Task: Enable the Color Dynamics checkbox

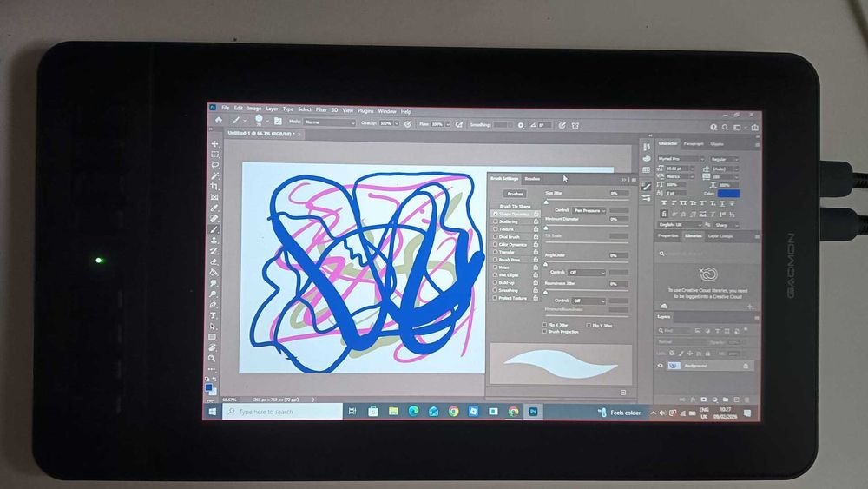Action: click(496, 244)
